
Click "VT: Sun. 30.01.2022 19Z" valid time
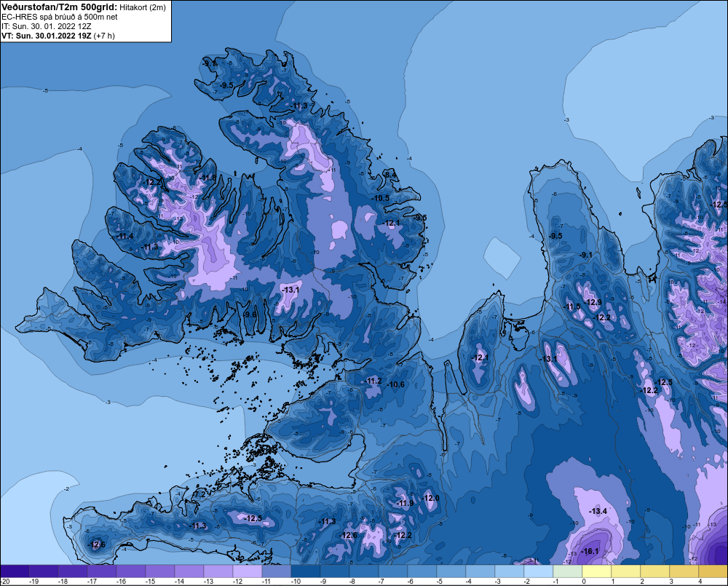click(x=47, y=36)
